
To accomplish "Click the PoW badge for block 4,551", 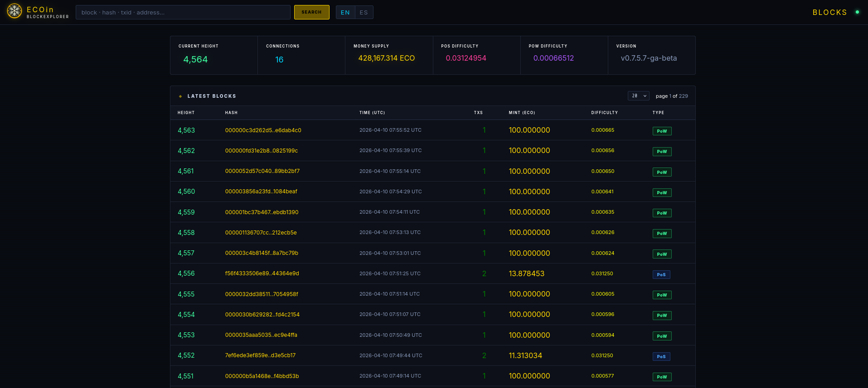I will click(x=662, y=377).
